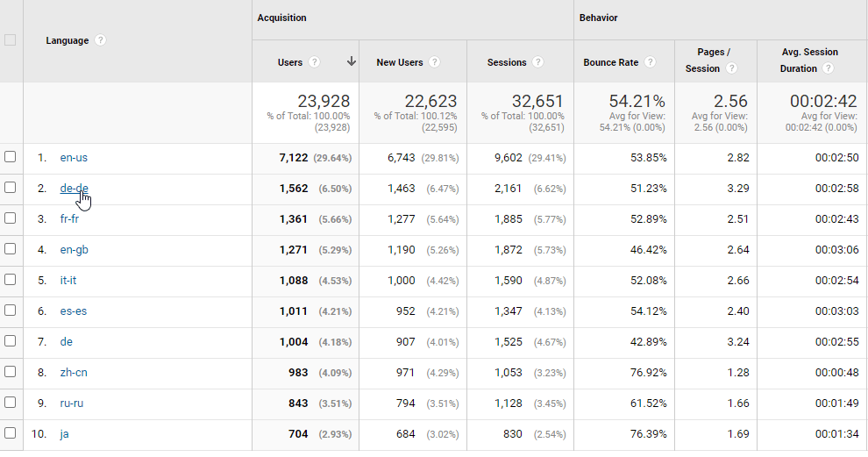Open help icon beside New Users column
This screenshot has width=868, height=457.
pyautogui.click(x=435, y=62)
